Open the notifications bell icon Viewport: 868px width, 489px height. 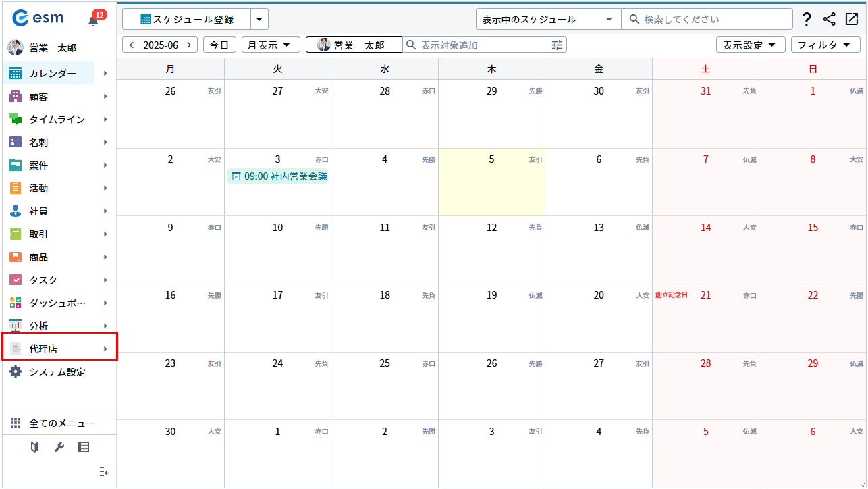[x=94, y=20]
